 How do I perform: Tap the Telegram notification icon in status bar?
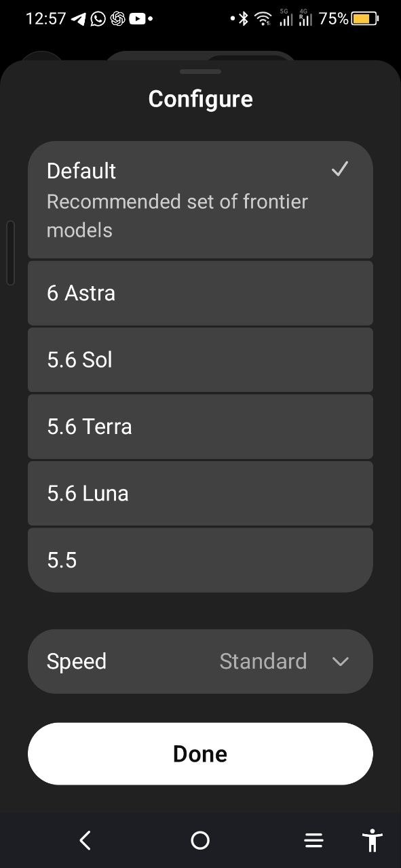(79, 19)
